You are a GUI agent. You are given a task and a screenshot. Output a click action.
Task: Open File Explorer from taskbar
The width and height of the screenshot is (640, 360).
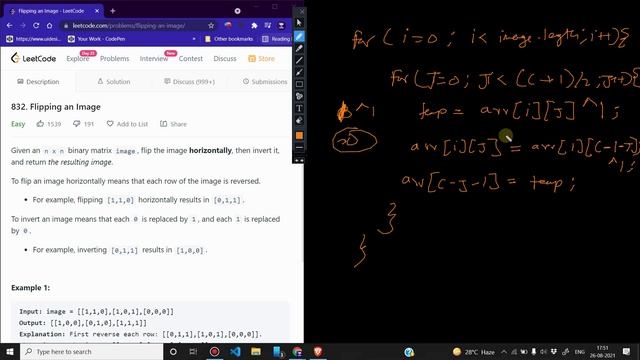(x=256, y=351)
